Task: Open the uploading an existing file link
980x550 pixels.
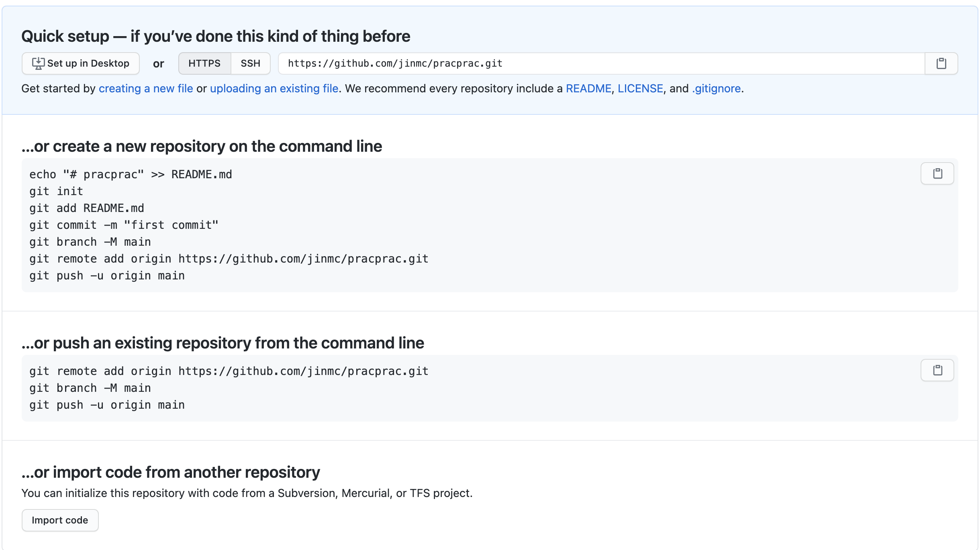Action: point(274,88)
